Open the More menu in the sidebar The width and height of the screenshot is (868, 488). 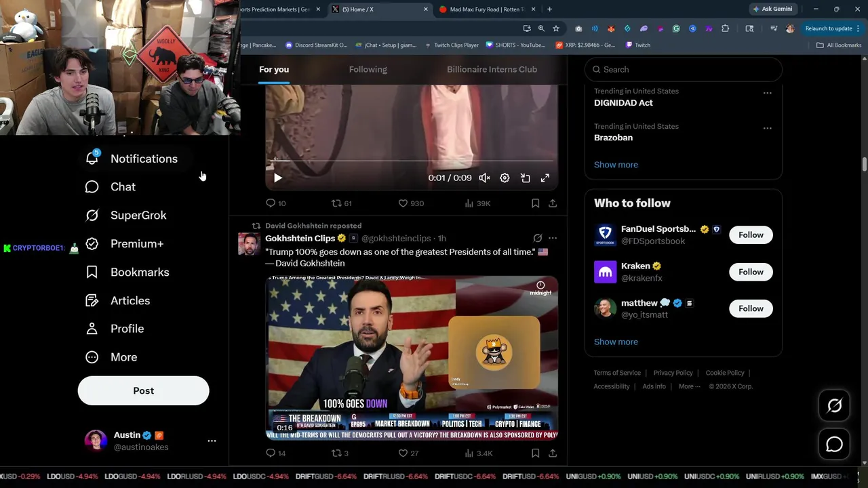tap(111, 357)
